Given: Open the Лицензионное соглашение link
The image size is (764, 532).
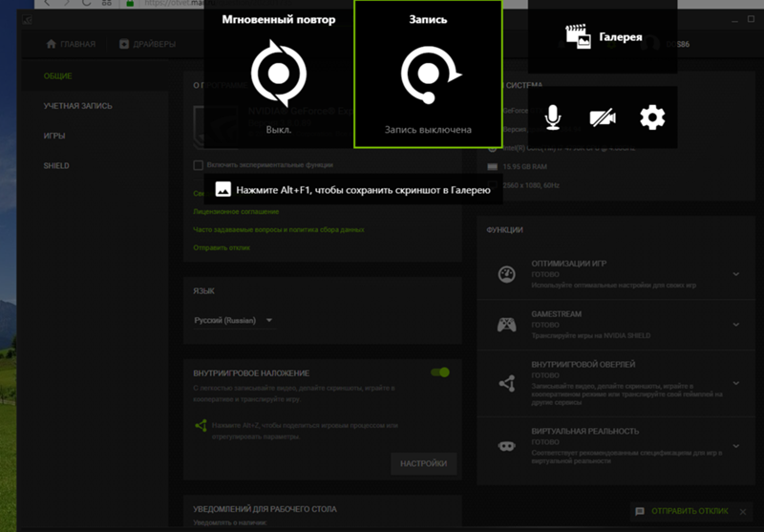Looking at the screenshot, I should click(236, 211).
